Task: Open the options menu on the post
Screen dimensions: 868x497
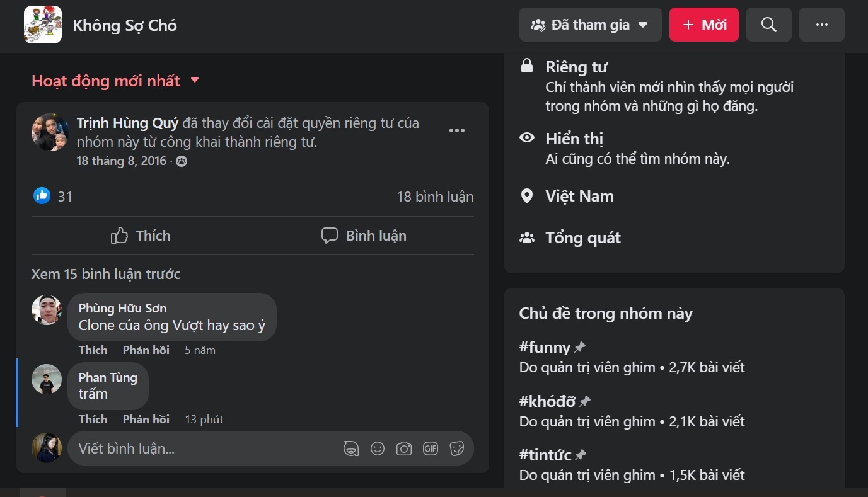Action: 457,130
